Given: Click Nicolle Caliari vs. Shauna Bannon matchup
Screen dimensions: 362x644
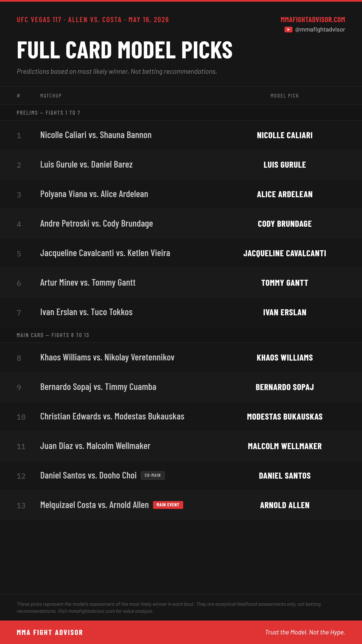Looking at the screenshot, I should 96,135.
